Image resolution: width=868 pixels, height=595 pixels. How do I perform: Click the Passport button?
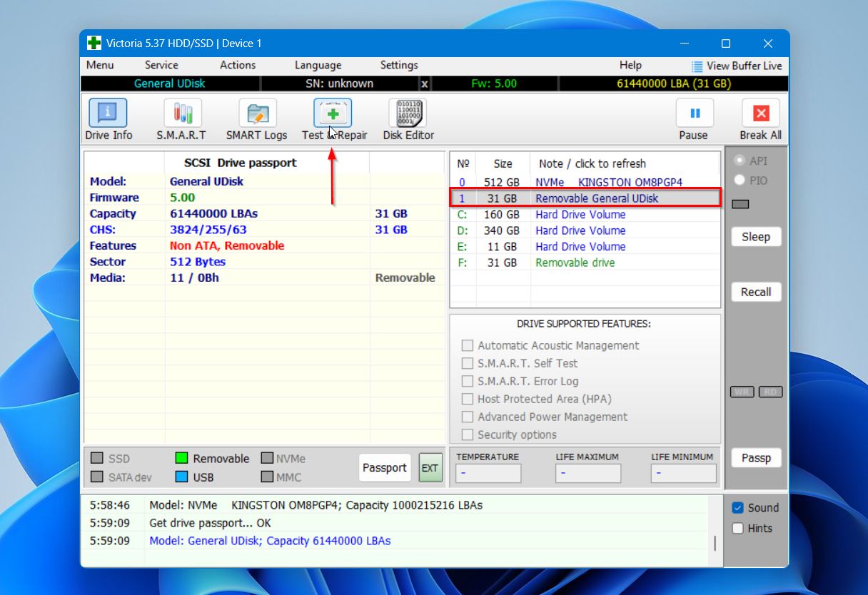pyautogui.click(x=385, y=468)
